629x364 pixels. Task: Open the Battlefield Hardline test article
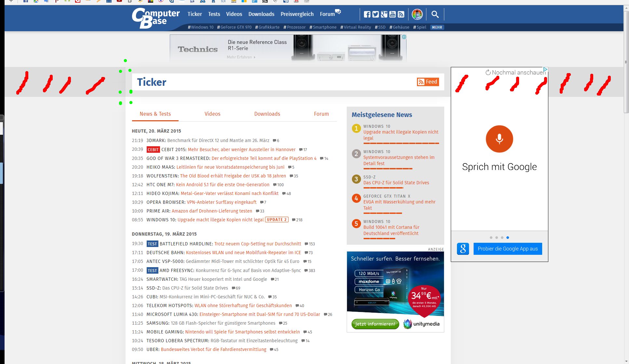click(257, 244)
